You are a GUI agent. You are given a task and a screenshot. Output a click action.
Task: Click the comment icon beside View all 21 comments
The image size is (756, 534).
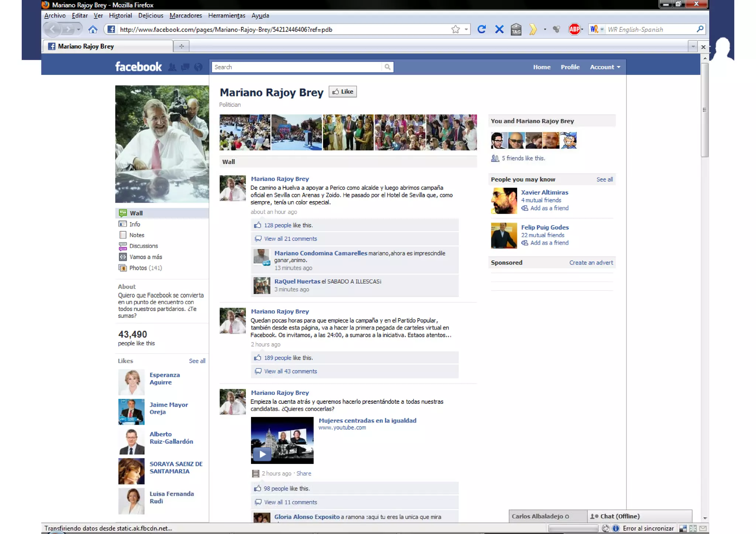pyautogui.click(x=258, y=239)
